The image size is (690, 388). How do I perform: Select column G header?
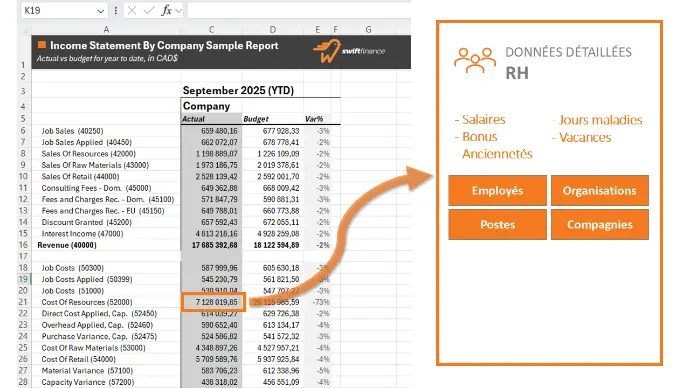click(368, 29)
